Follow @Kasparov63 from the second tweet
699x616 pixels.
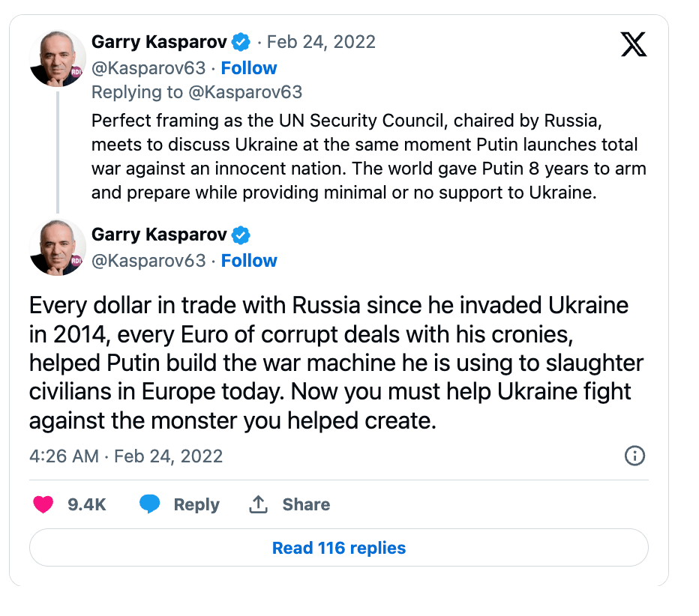pyautogui.click(x=249, y=261)
